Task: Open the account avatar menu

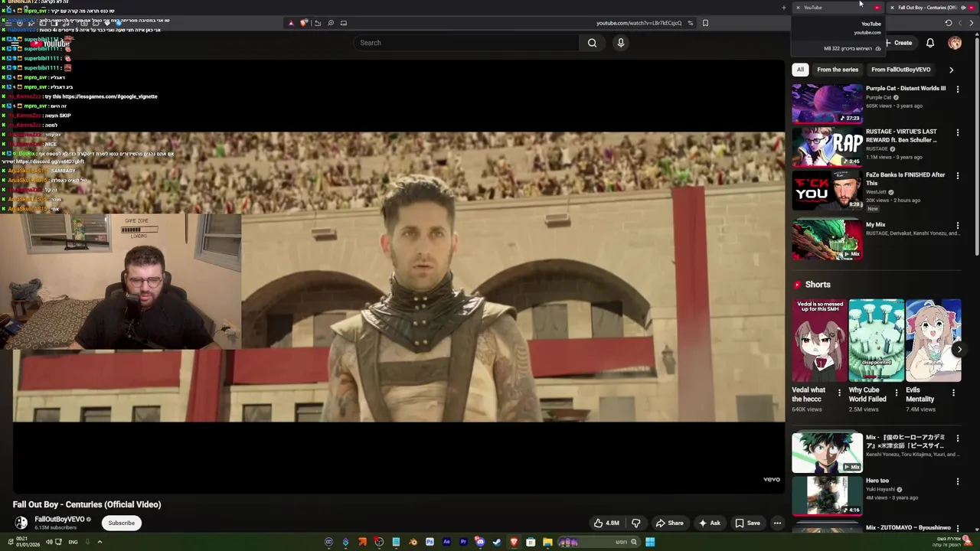Action: tap(955, 43)
